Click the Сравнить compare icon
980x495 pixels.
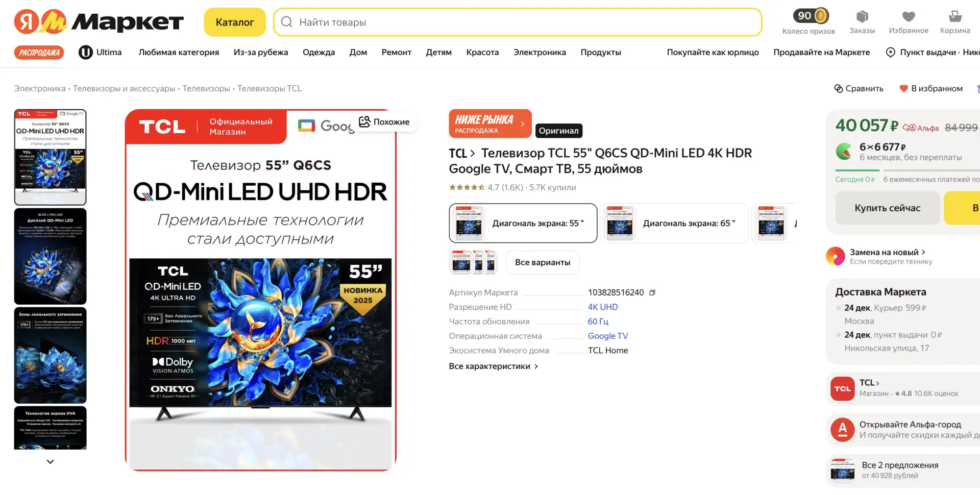[839, 88]
